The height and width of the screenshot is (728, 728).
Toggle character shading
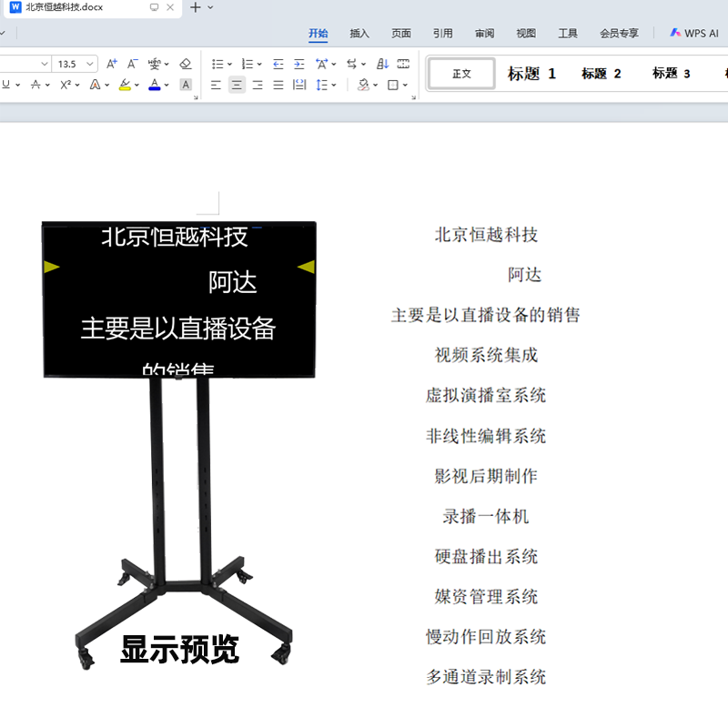(x=186, y=85)
